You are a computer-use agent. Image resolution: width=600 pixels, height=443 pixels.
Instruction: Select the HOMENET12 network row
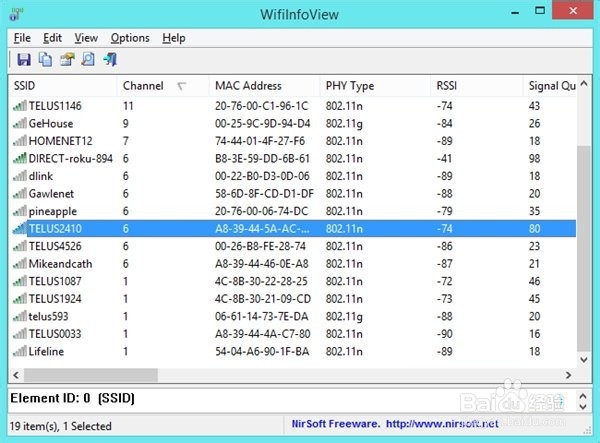[293, 141]
